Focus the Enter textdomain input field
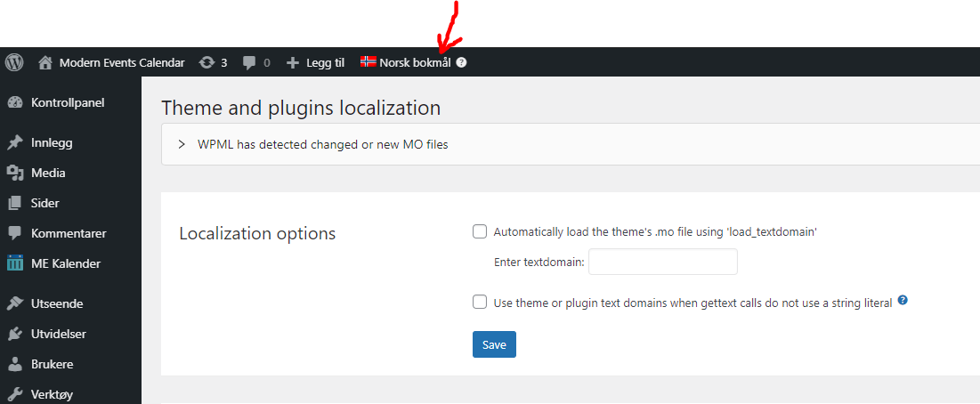This screenshot has width=980, height=404. (663, 262)
